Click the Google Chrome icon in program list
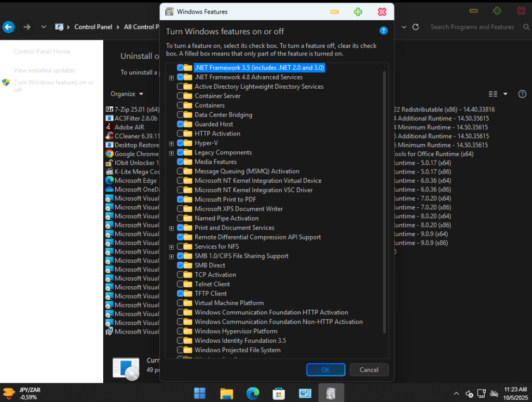The image size is (532, 402). point(109,154)
